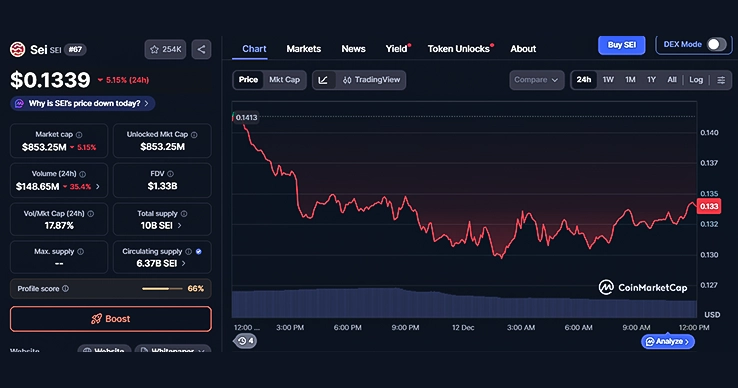Image resolution: width=738 pixels, height=388 pixels.
Task: Click the 5.15% (24h) change text
Action: coord(127,80)
